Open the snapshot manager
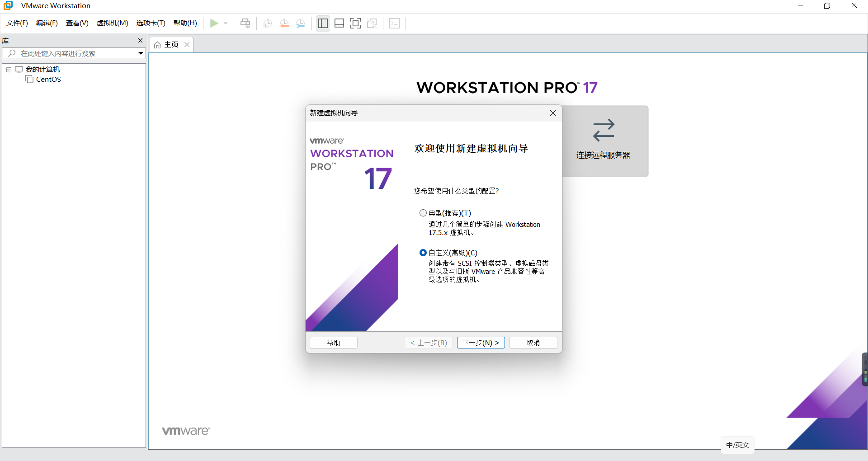The height and width of the screenshot is (461, 868). click(301, 23)
